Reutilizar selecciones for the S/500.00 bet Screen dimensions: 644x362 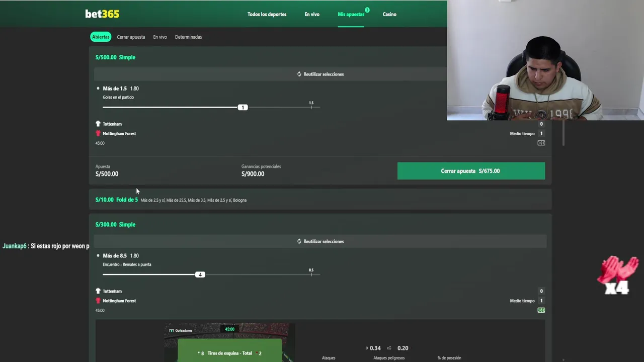click(x=320, y=74)
